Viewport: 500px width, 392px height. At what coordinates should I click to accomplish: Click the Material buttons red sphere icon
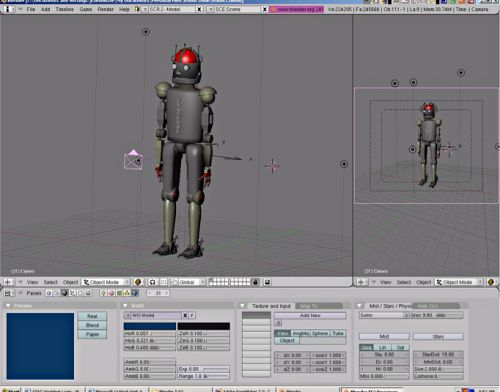(111, 293)
